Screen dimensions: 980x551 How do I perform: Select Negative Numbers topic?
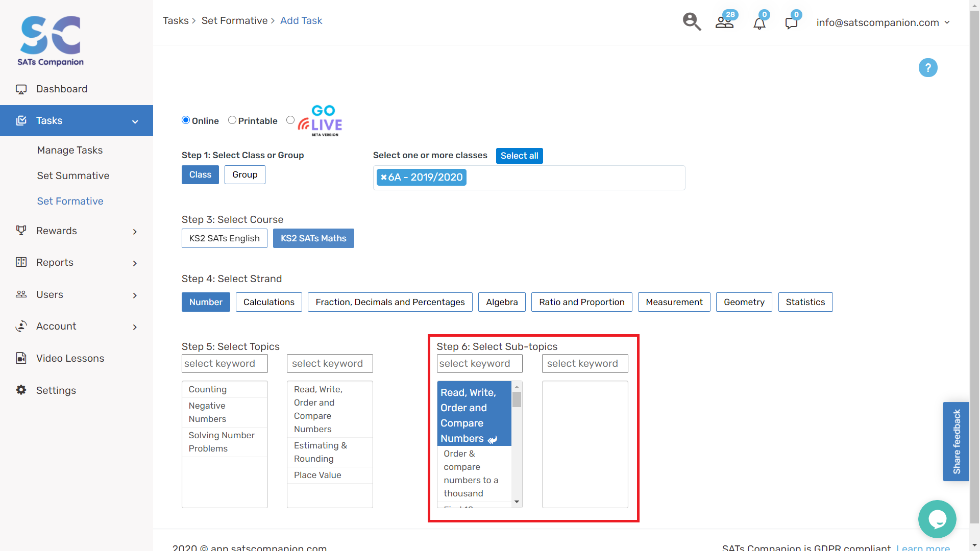click(225, 412)
